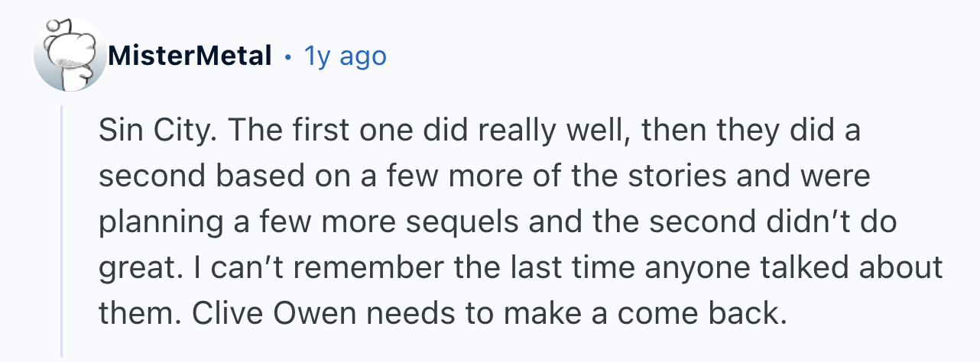
Task: Click the line starting with great. I can't
Action: click(x=521, y=267)
